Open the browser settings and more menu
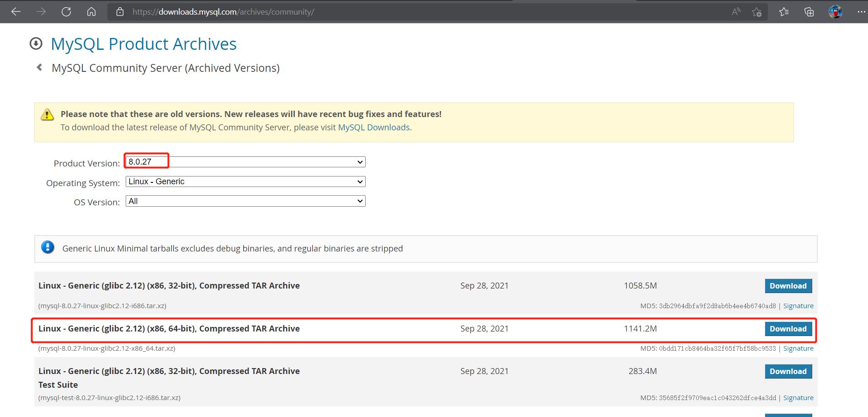 861,12
